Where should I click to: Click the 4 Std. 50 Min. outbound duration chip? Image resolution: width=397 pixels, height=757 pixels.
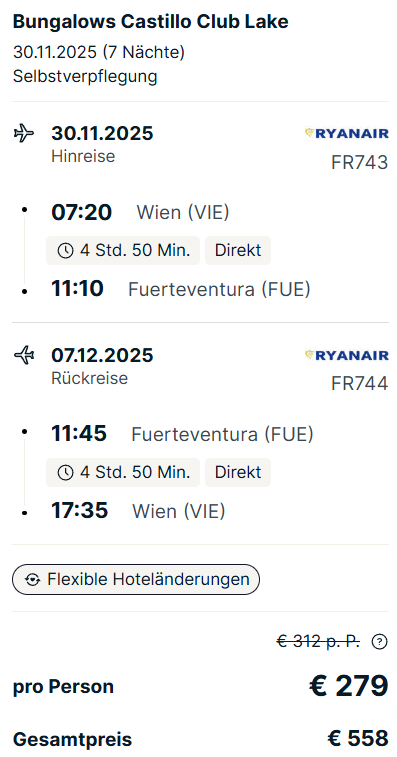tap(123, 251)
